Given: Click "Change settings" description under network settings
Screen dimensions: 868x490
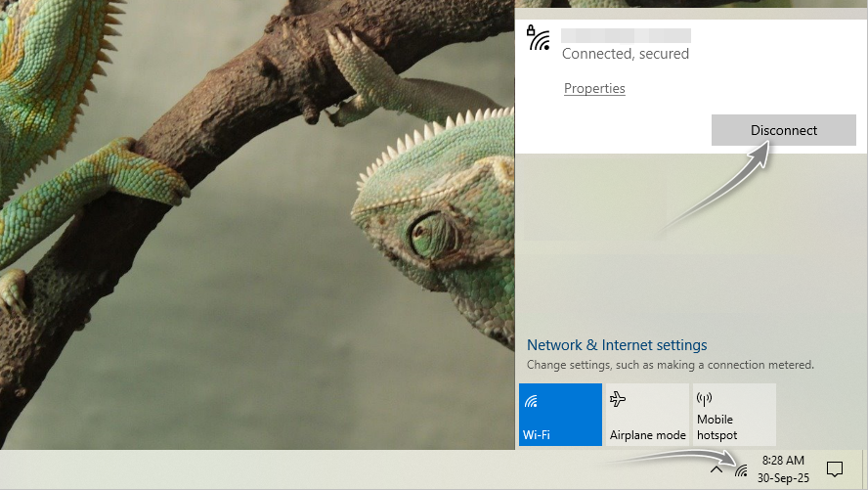Looking at the screenshot, I should (670, 365).
